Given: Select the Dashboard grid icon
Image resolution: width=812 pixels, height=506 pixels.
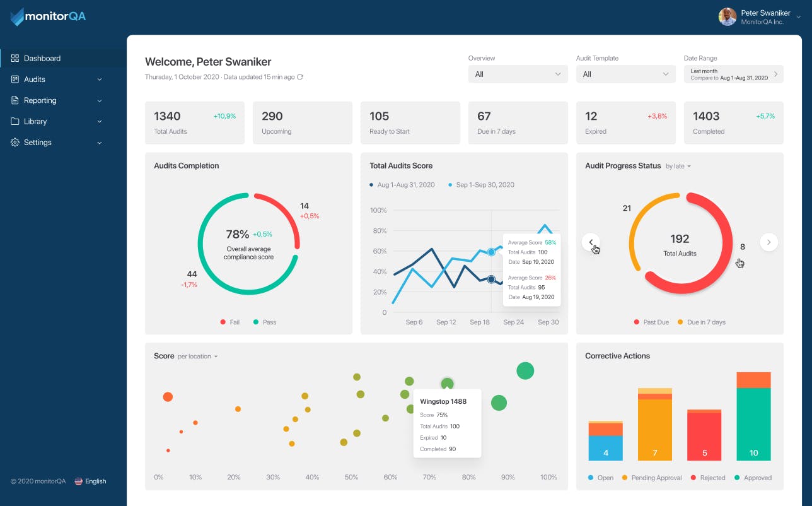Looking at the screenshot, I should 14,58.
